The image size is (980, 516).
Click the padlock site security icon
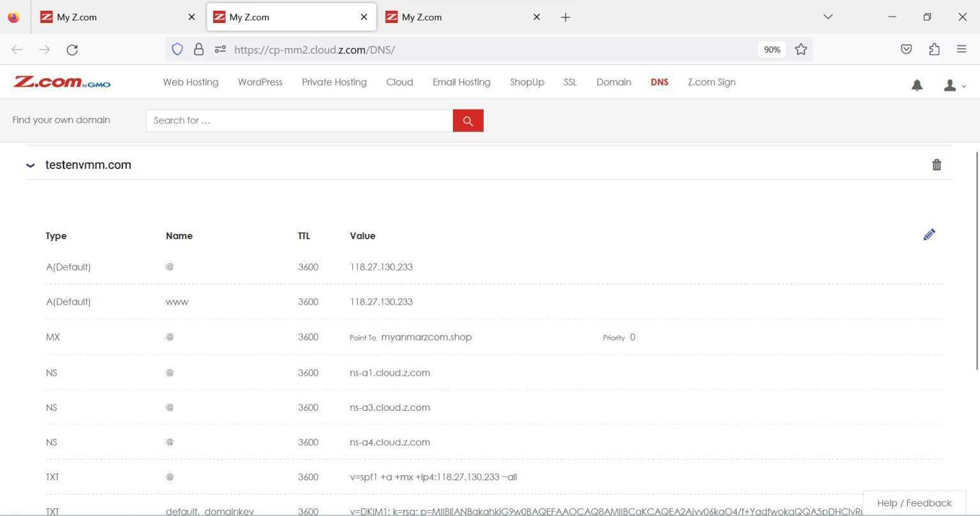point(198,49)
